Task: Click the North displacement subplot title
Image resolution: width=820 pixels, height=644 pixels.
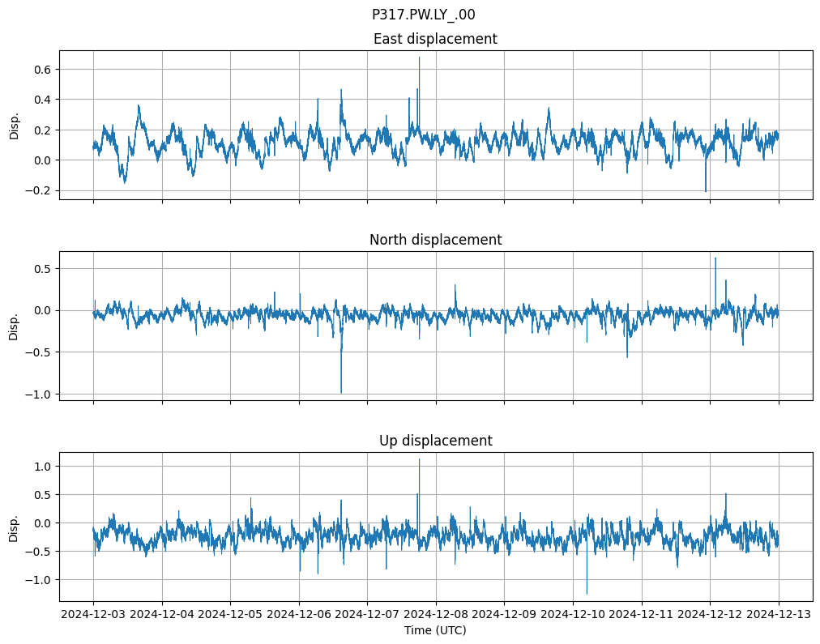Action: tap(435, 240)
